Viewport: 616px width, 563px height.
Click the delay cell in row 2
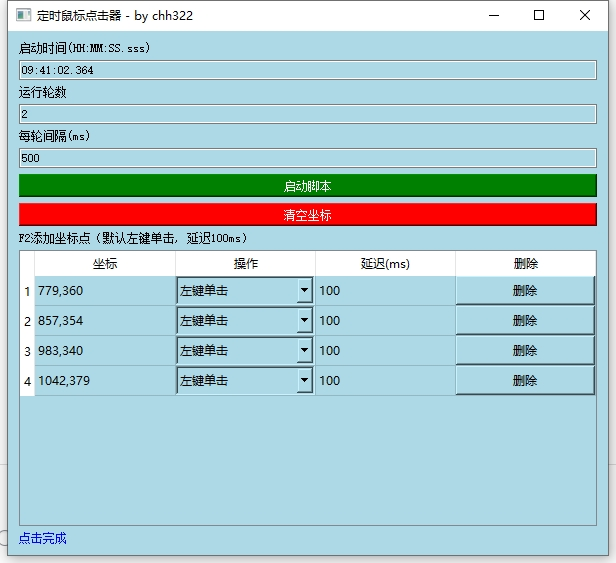coord(385,321)
